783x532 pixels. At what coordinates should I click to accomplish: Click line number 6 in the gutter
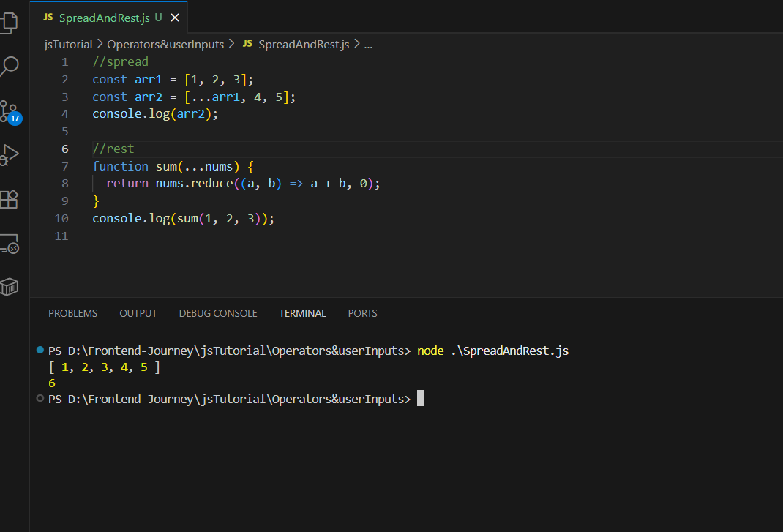(65, 149)
